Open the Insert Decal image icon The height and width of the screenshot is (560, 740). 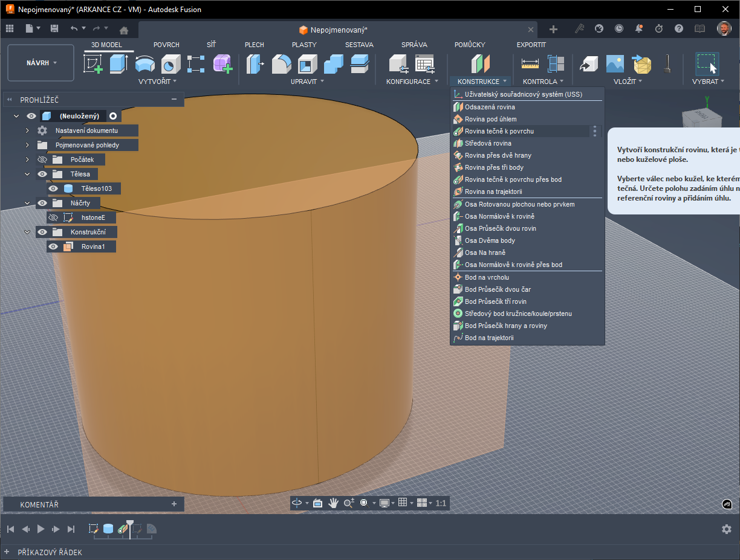[615, 63]
